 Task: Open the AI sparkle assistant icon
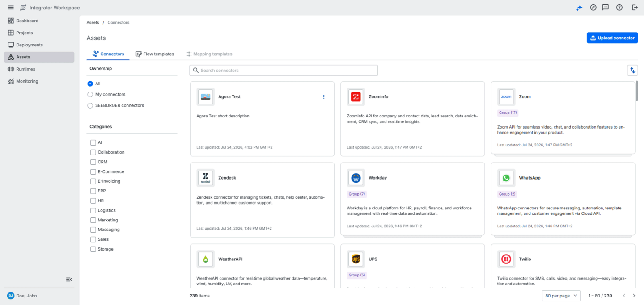(x=579, y=8)
